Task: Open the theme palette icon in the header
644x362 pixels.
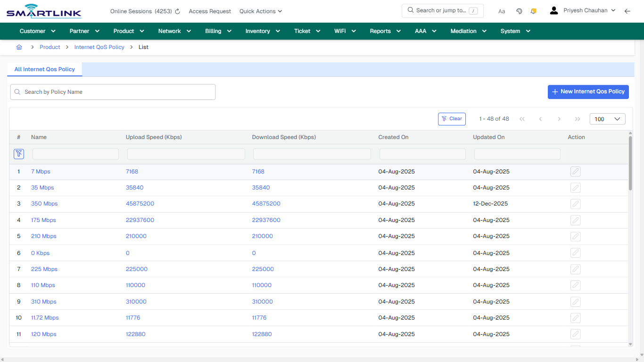Action: point(519,10)
